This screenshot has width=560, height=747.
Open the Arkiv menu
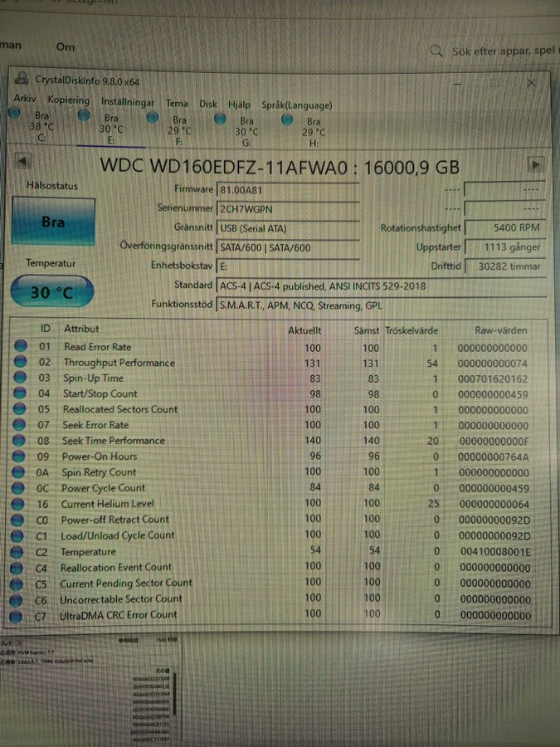coord(25,98)
